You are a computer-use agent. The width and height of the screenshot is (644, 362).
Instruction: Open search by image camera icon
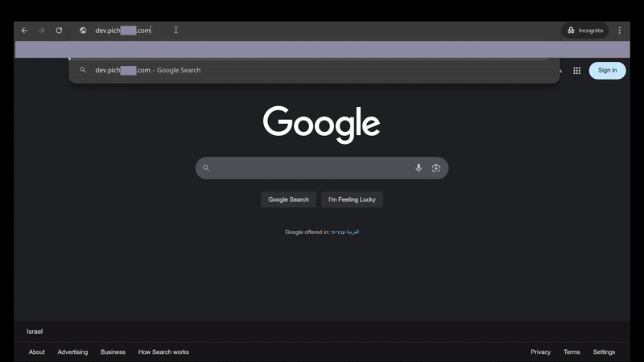436,168
